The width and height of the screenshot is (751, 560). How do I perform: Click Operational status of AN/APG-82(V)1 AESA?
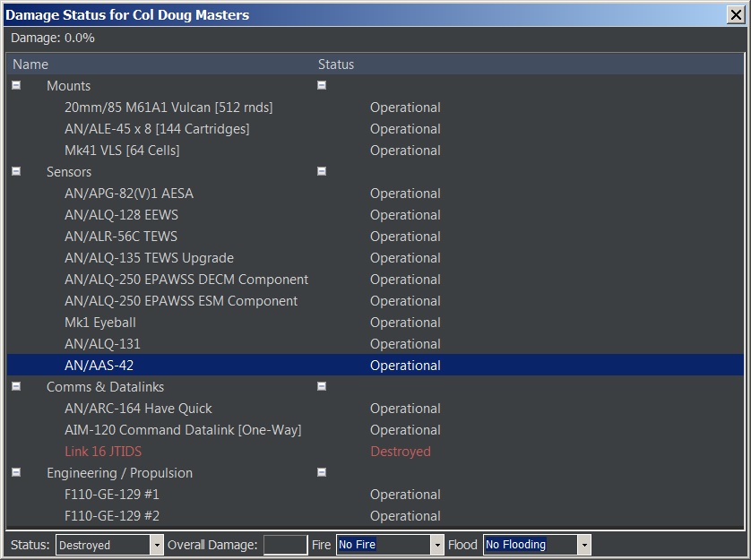click(x=405, y=194)
